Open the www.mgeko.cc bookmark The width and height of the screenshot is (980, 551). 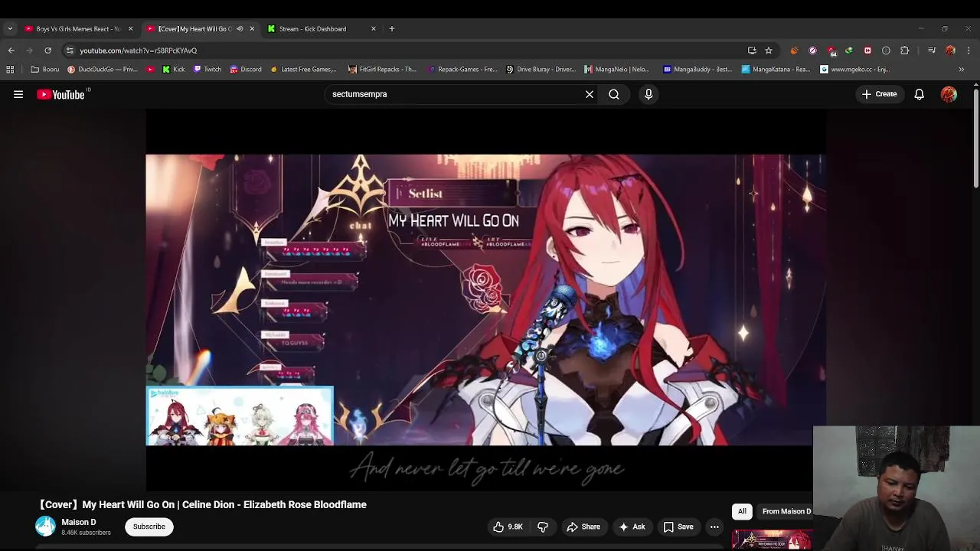(854, 69)
